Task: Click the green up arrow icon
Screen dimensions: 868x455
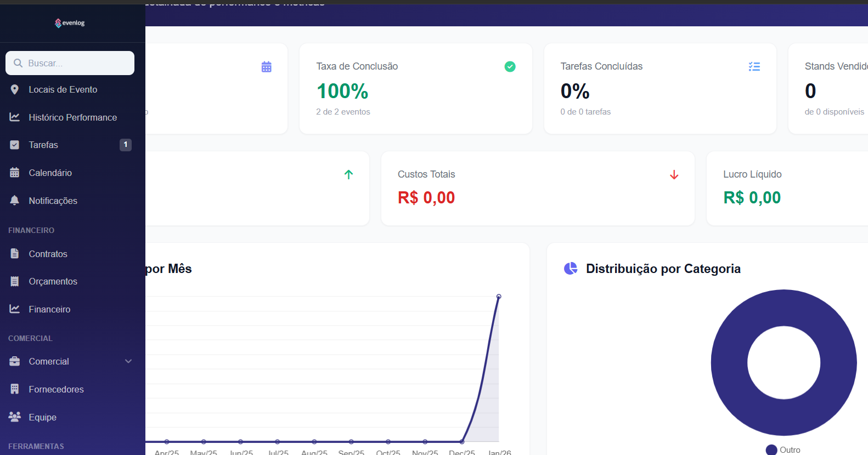Action: click(x=348, y=175)
